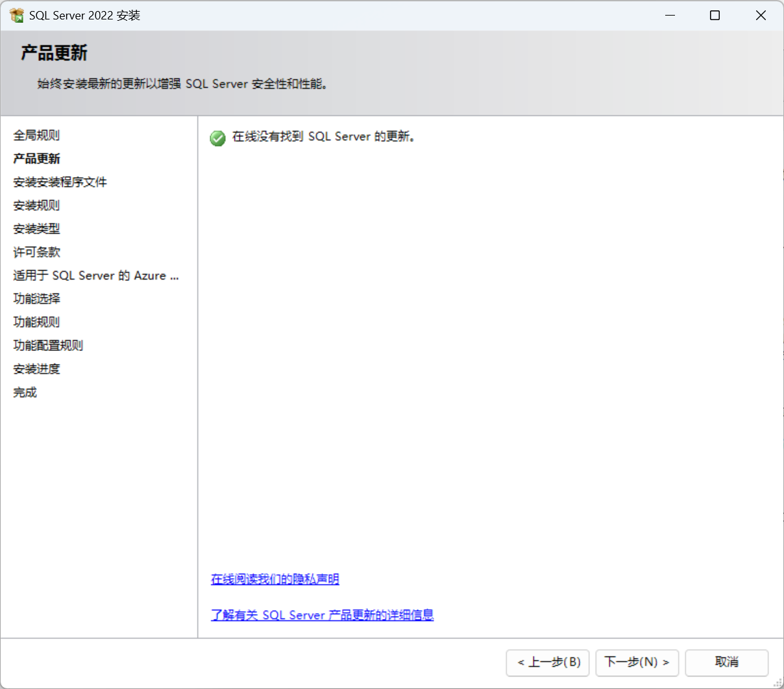
Task: Open the 在线阅读我们的隐私声明 link
Action: [275, 579]
